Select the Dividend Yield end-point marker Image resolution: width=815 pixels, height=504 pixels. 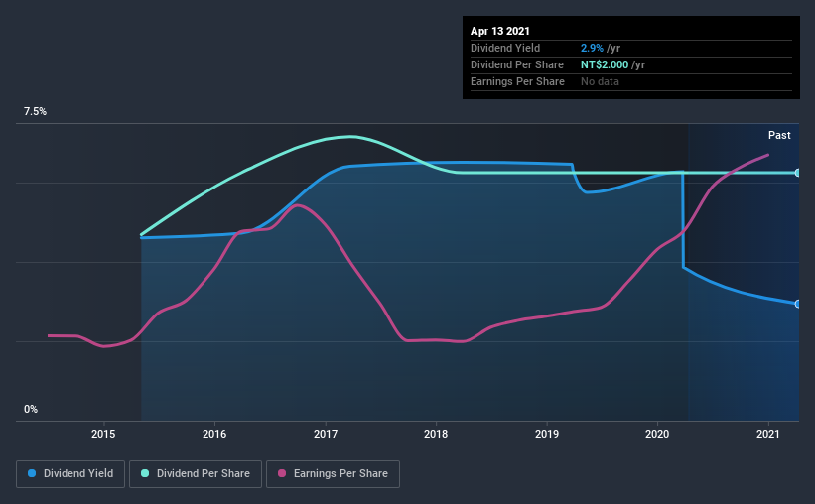(x=797, y=304)
